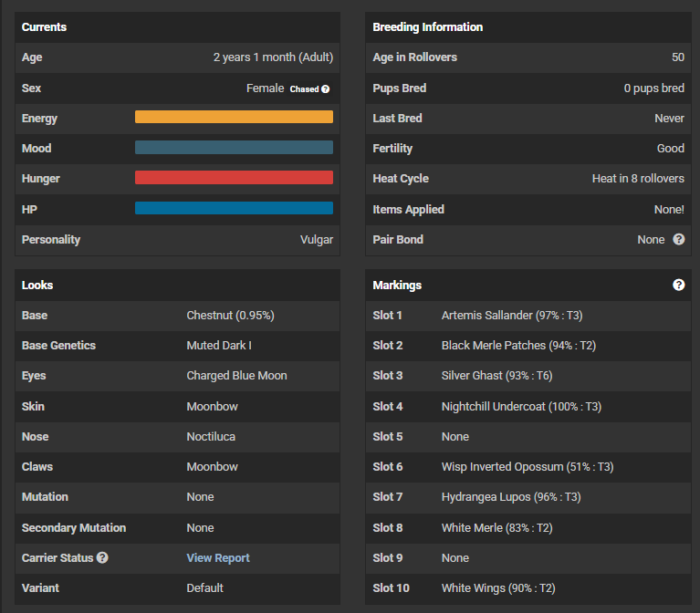Viewport: 700px width, 613px height.
Task: Select the Artemis Sallander marking in Slot 1
Action: click(x=512, y=315)
